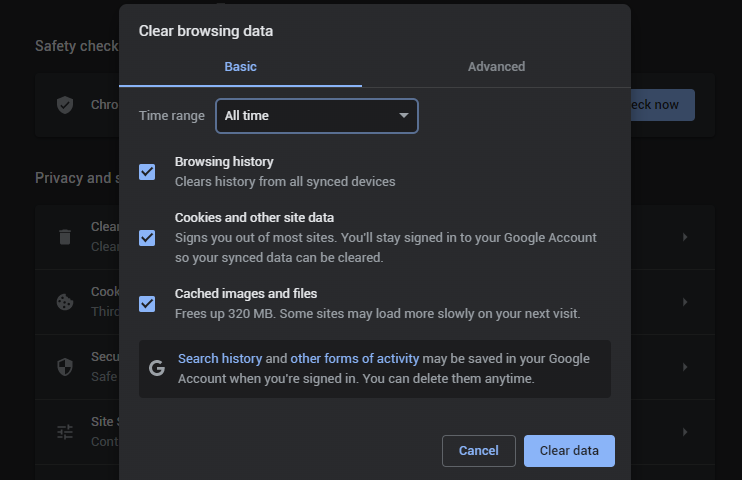Click the Safety check shield icon
Viewport: 742px width, 480px height.
pos(65,105)
